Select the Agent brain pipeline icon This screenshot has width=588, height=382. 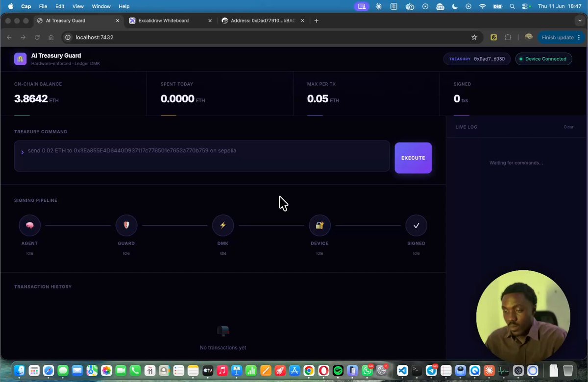[x=29, y=225]
